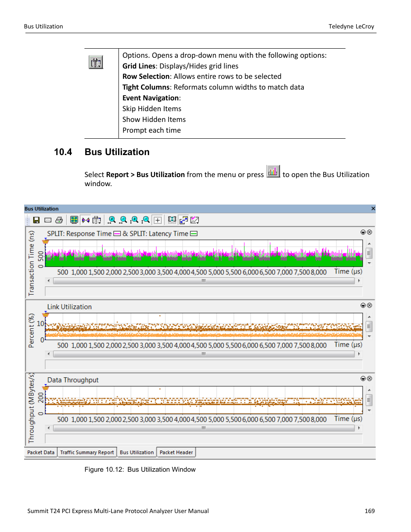Remove the Data Throughput graph with circled X
Viewport: 411px width, 532px height.
point(369,379)
